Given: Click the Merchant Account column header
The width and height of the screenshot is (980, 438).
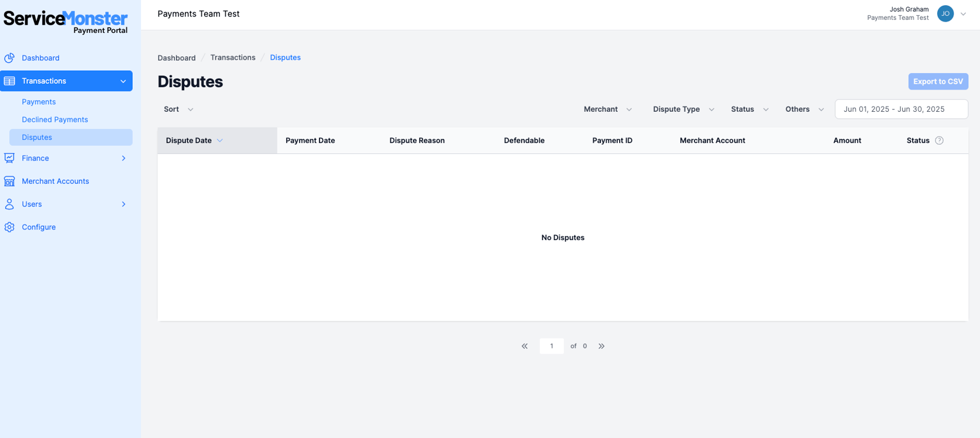Looking at the screenshot, I should point(713,141).
